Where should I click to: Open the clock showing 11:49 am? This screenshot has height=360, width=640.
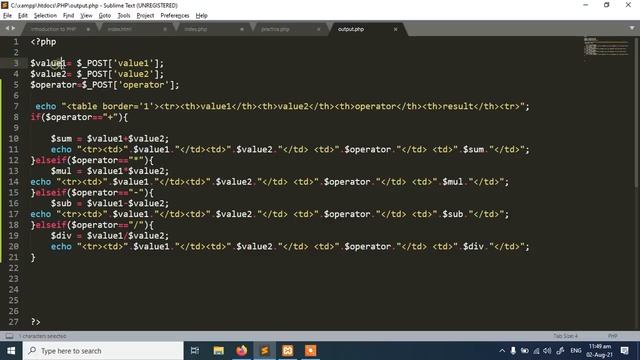coord(600,351)
